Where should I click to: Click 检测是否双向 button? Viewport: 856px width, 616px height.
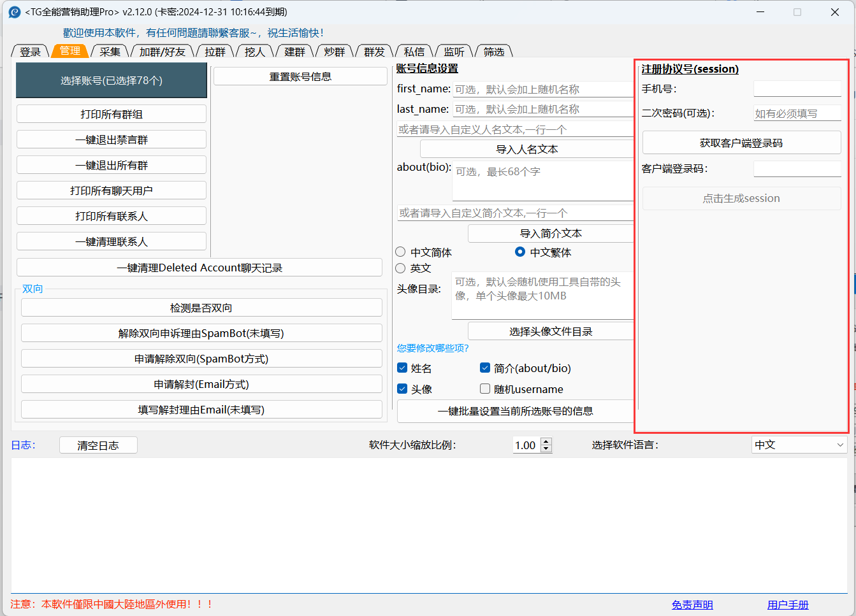(201, 308)
